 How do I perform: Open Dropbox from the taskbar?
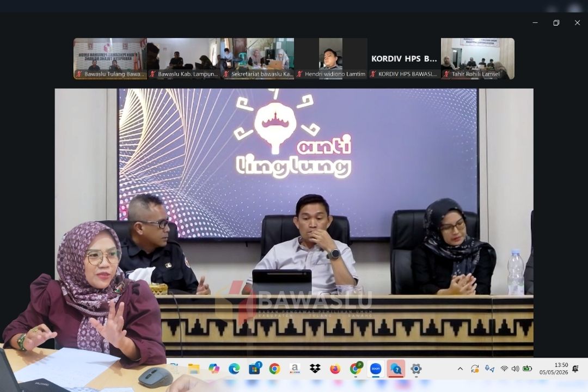315,369
